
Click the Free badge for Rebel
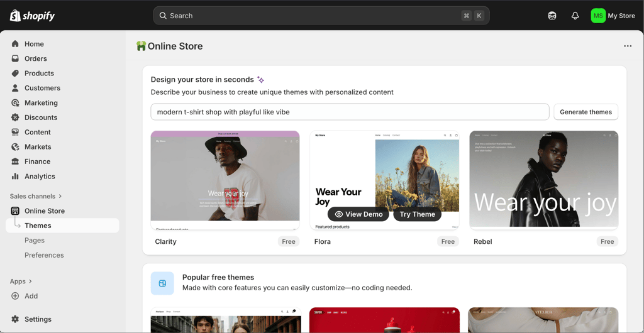click(x=608, y=241)
